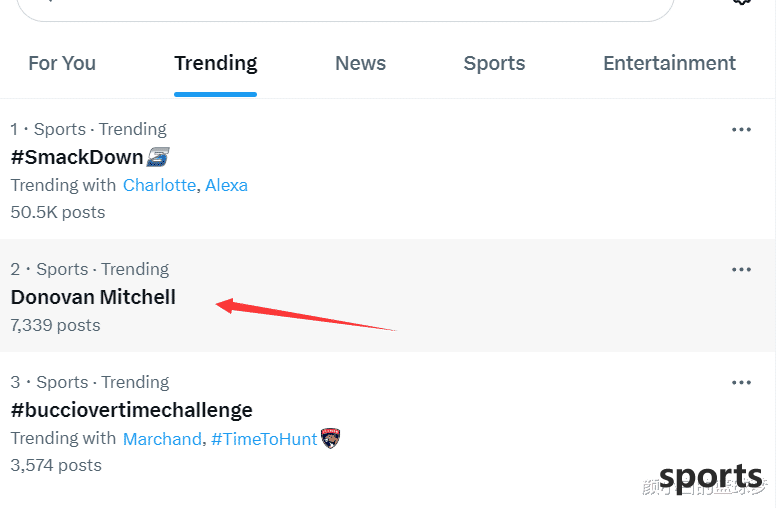The width and height of the screenshot is (777, 508).
Task: Switch to the For You tab
Action: pyautogui.click(x=62, y=63)
